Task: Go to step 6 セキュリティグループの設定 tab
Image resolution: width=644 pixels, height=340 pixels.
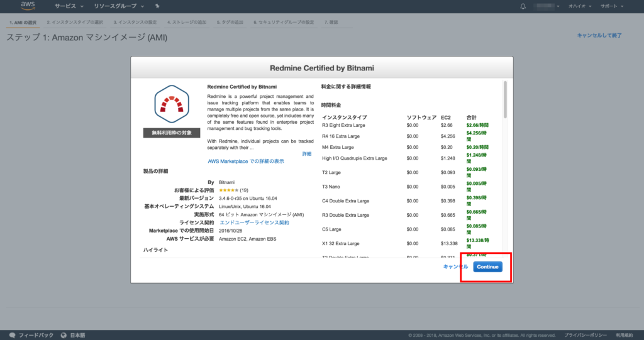Action: 283,22
